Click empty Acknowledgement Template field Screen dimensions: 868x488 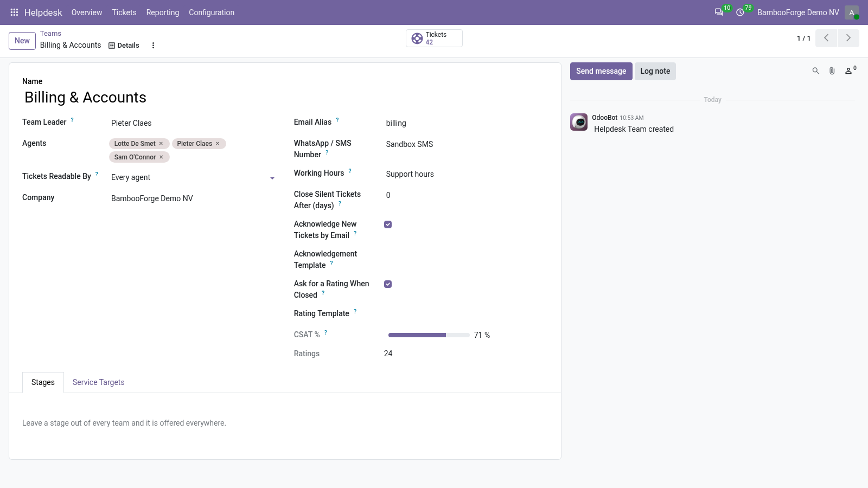pyautogui.click(x=466, y=255)
